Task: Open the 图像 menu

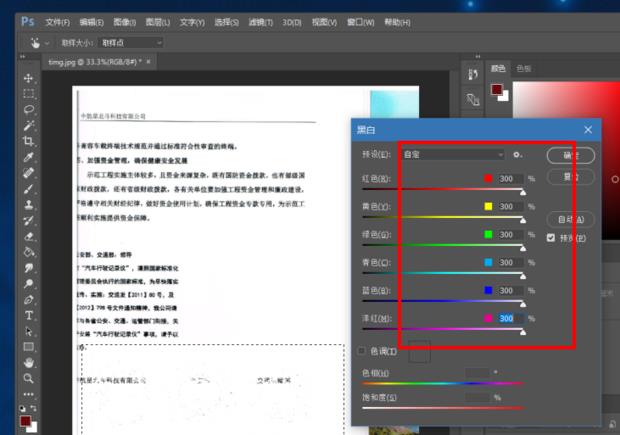Action: [124, 21]
